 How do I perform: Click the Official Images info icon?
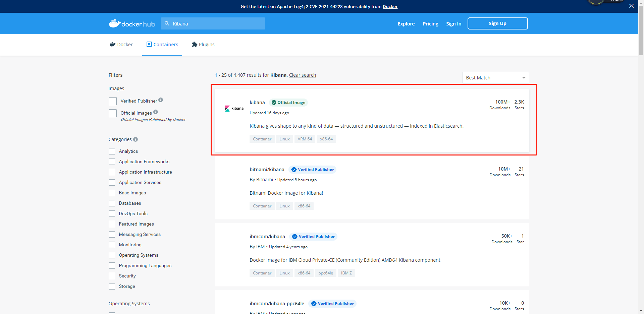(156, 112)
